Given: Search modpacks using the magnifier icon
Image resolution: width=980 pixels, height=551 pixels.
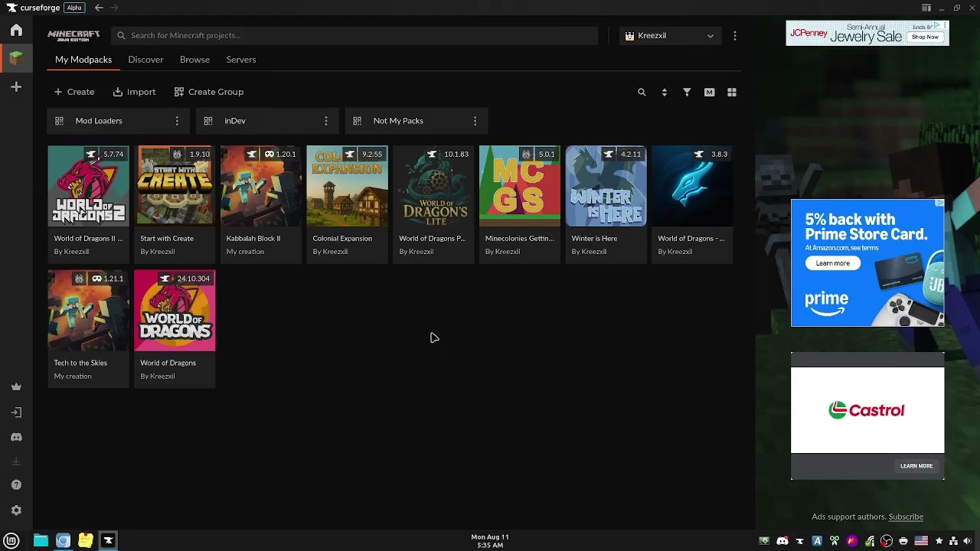Looking at the screenshot, I should [x=642, y=92].
